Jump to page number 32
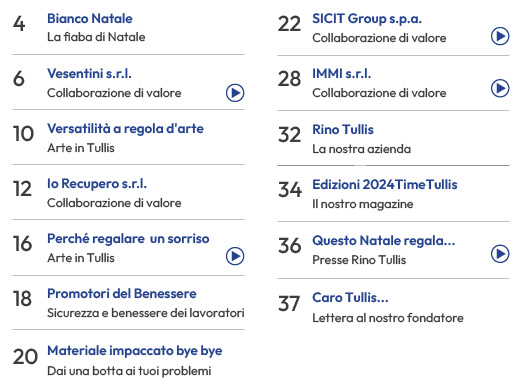This screenshot has width=519, height=387. (x=290, y=135)
